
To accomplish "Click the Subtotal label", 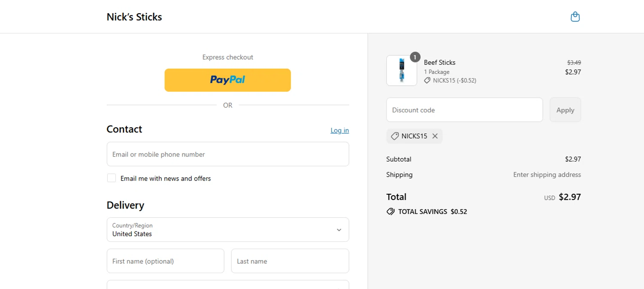I will click(x=399, y=159).
